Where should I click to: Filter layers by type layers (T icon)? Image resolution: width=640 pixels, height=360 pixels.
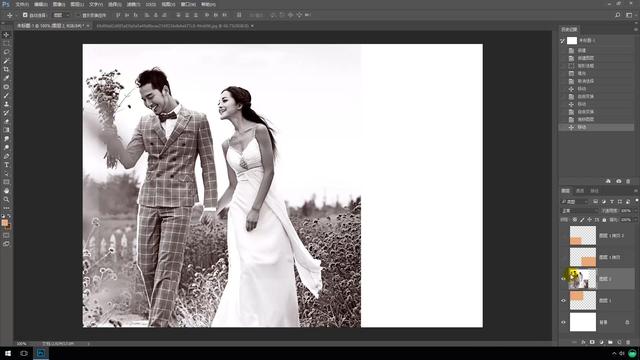coord(611,202)
